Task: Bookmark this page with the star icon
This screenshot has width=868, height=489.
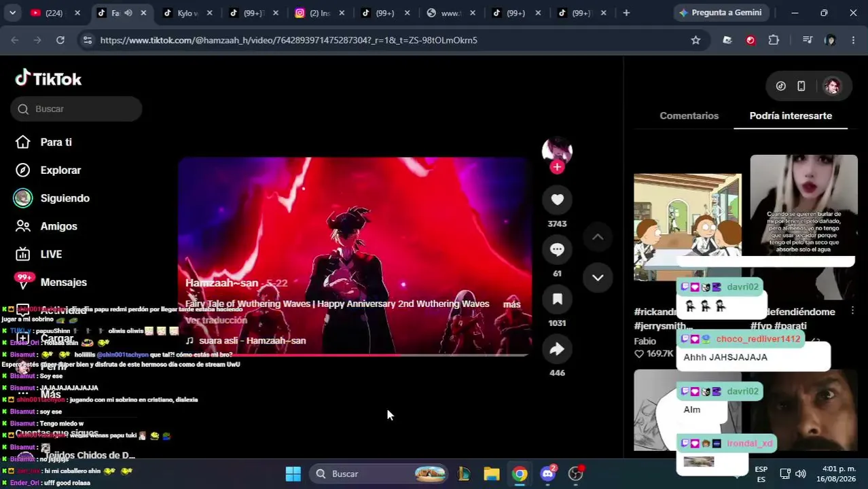Action: tap(695, 40)
